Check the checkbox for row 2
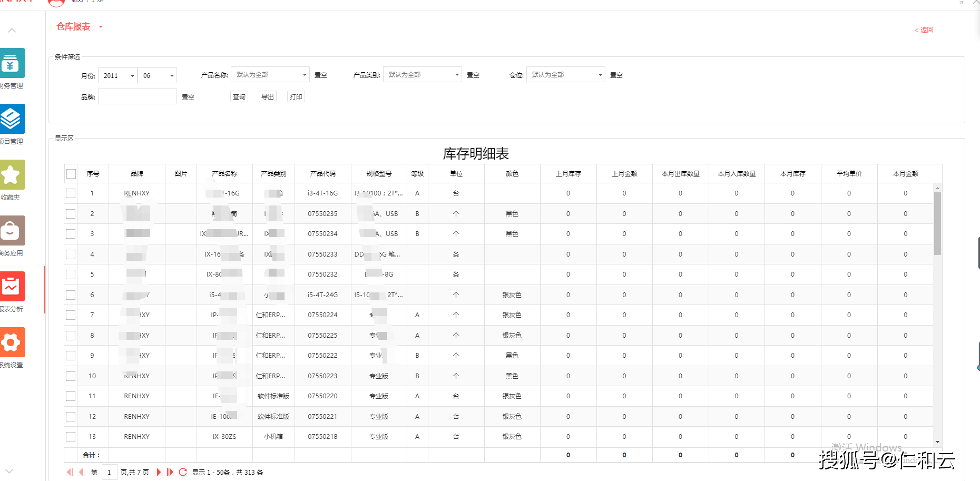Viewport: 980px width, 481px height. 71,214
